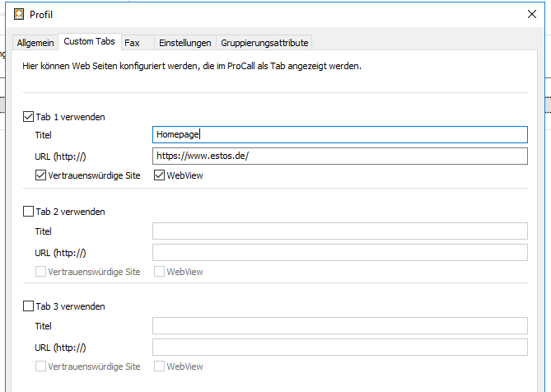551x392 pixels.
Task: Click the Profil icon in the title bar
Action: (19, 14)
